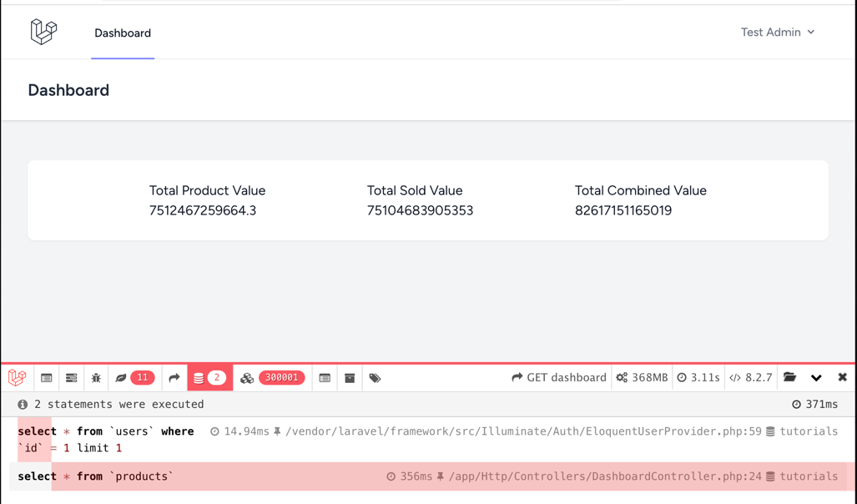Click the tutorials database label on users query
857x504 pixels.
[802, 431]
